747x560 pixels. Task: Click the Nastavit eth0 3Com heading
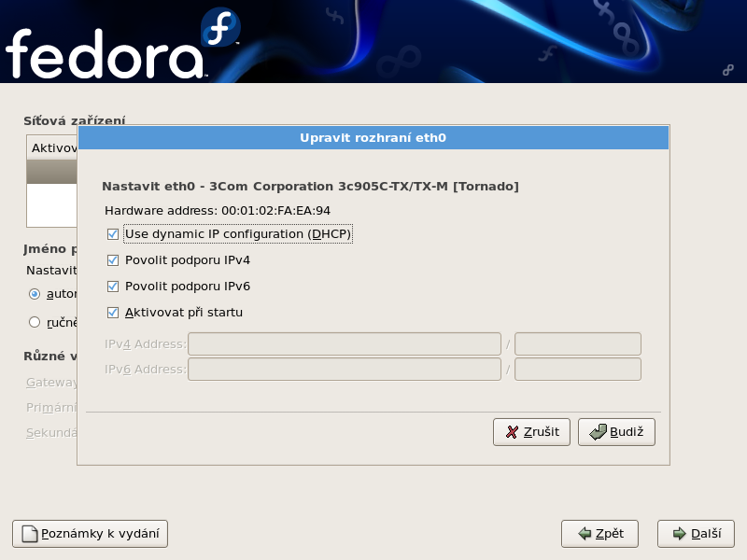[310, 186]
